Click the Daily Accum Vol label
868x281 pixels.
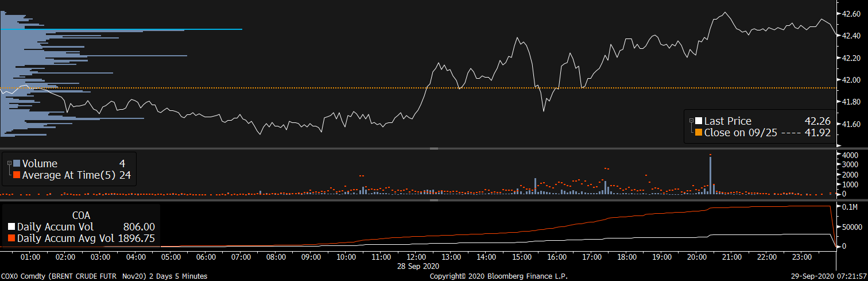tap(56, 227)
